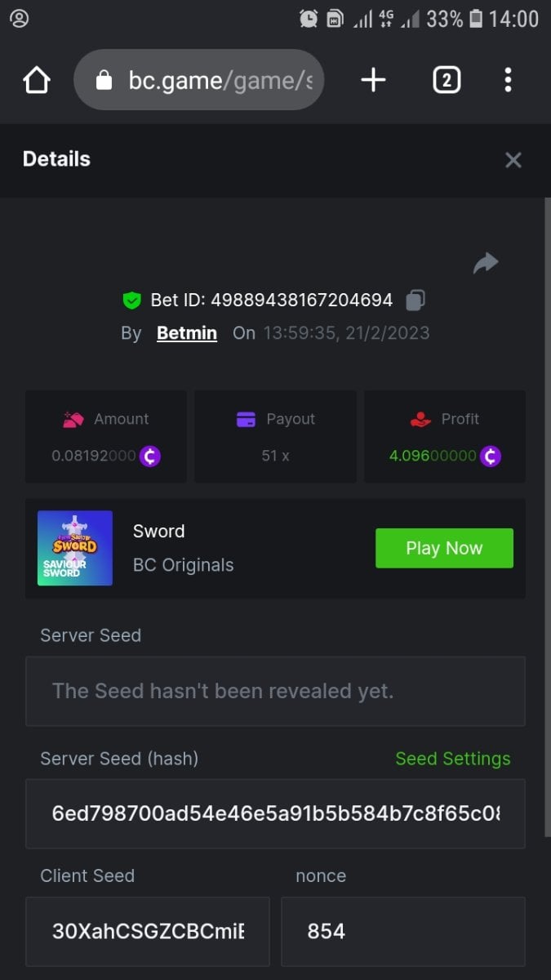
Task: Open Seed Settings
Action: click(452, 759)
